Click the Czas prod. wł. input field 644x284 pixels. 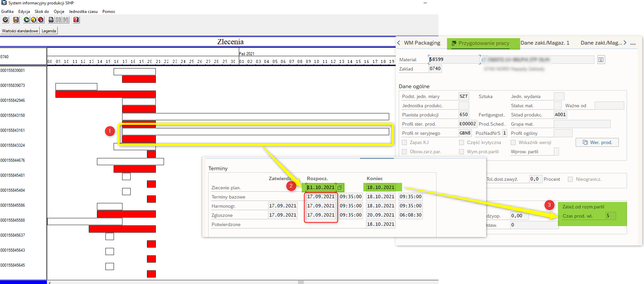(611, 216)
